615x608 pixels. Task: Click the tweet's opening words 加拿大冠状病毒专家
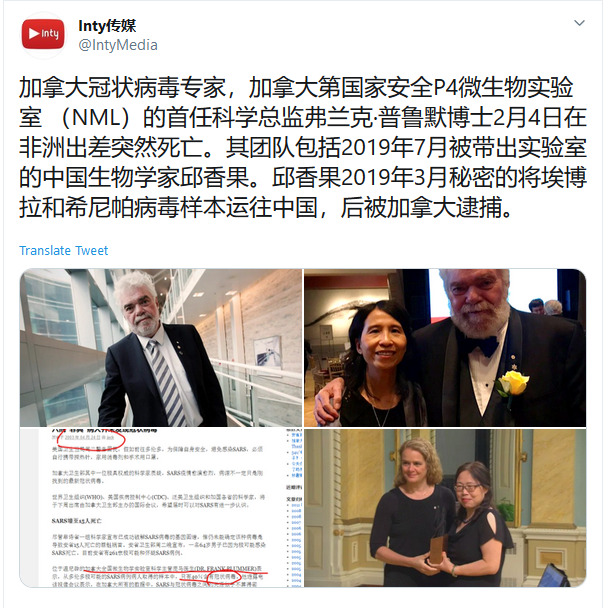click(122, 87)
